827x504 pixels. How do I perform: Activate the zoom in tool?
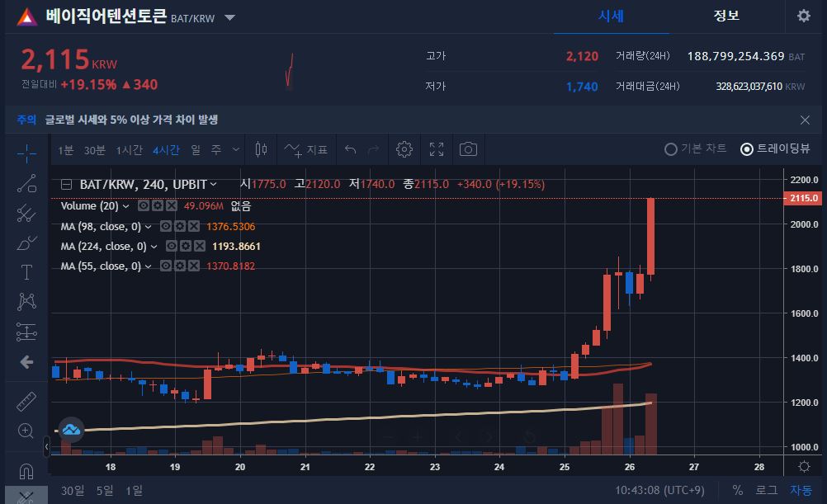[x=26, y=431]
